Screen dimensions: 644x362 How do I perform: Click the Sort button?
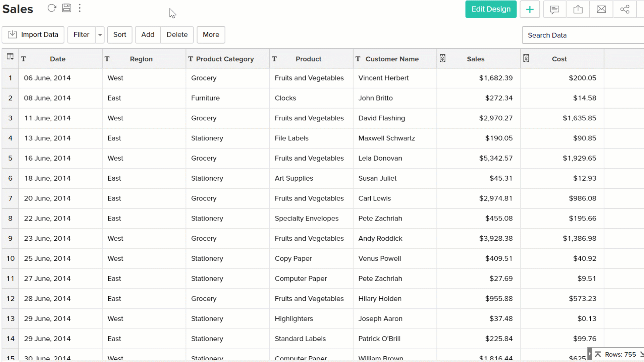click(119, 35)
